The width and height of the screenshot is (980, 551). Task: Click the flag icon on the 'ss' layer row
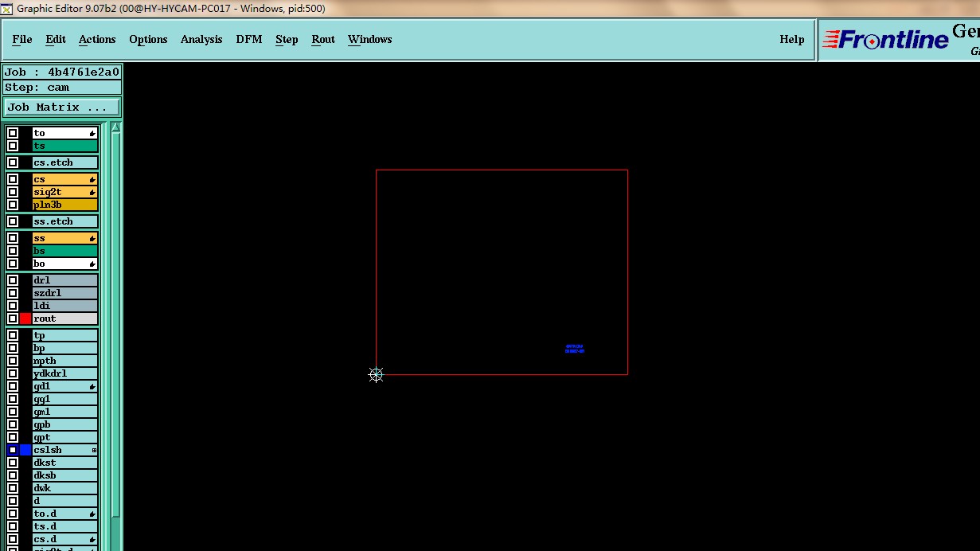[93, 239]
